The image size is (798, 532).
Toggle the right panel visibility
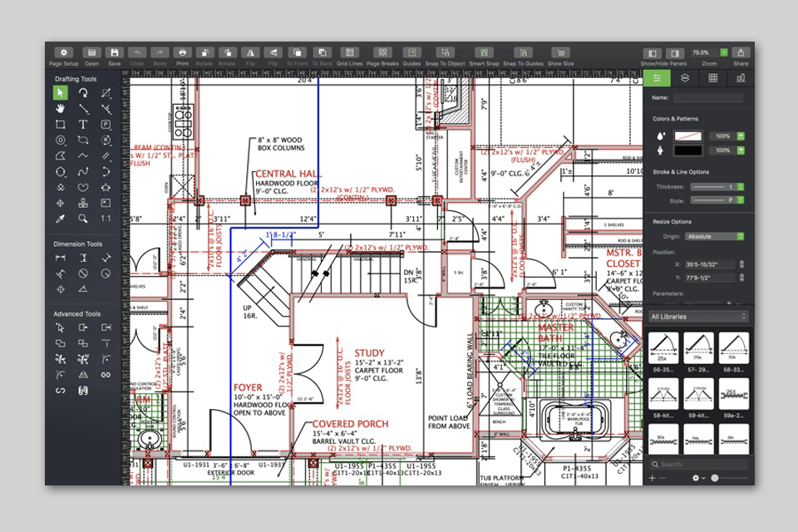(x=675, y=53)
